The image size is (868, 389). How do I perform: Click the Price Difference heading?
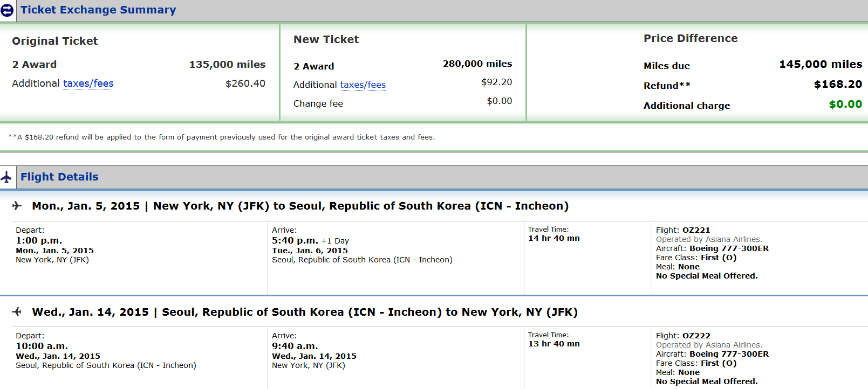click(691, 38)
